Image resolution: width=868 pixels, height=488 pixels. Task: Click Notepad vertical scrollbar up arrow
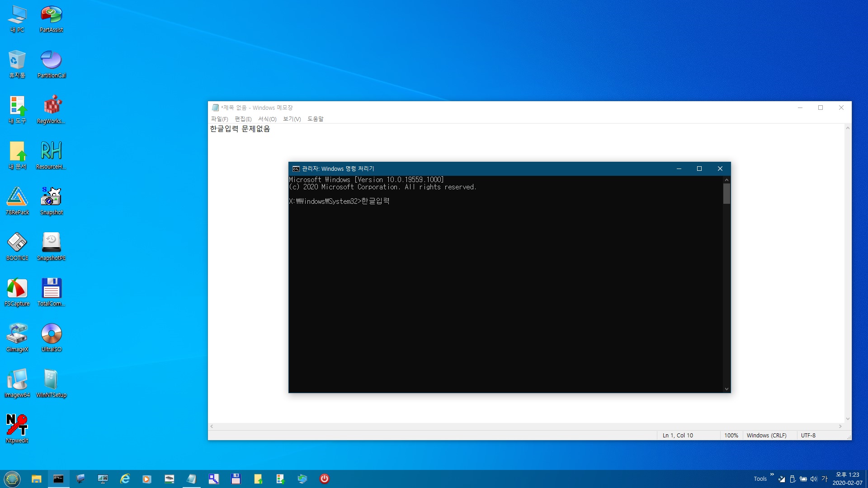[848, 128]
